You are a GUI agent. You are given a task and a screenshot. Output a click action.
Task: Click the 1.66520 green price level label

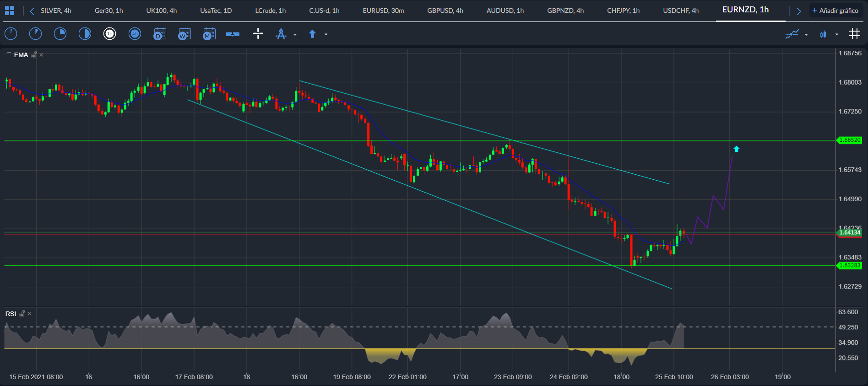(850, 140)
